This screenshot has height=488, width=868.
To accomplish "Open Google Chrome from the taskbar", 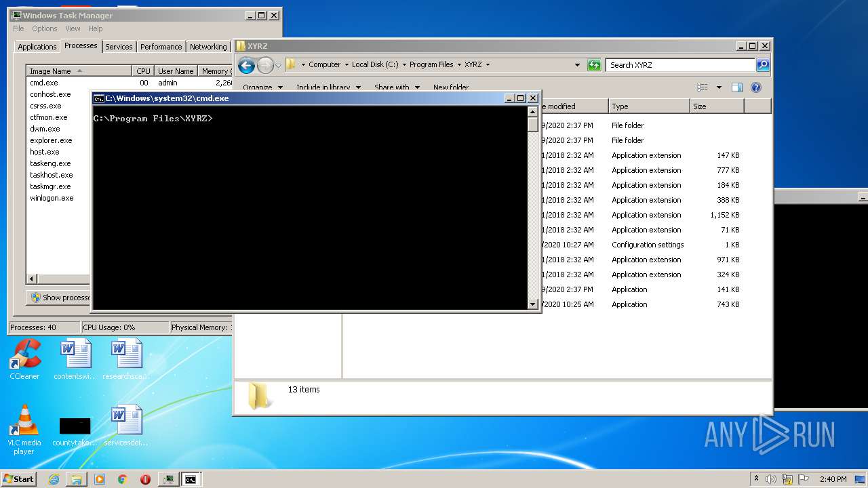I will [x=123, y=479].
